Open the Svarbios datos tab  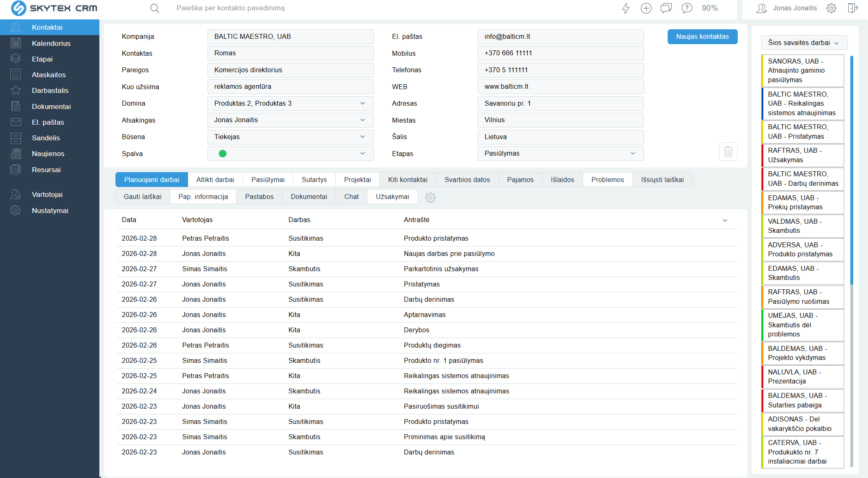click(467, 180)
